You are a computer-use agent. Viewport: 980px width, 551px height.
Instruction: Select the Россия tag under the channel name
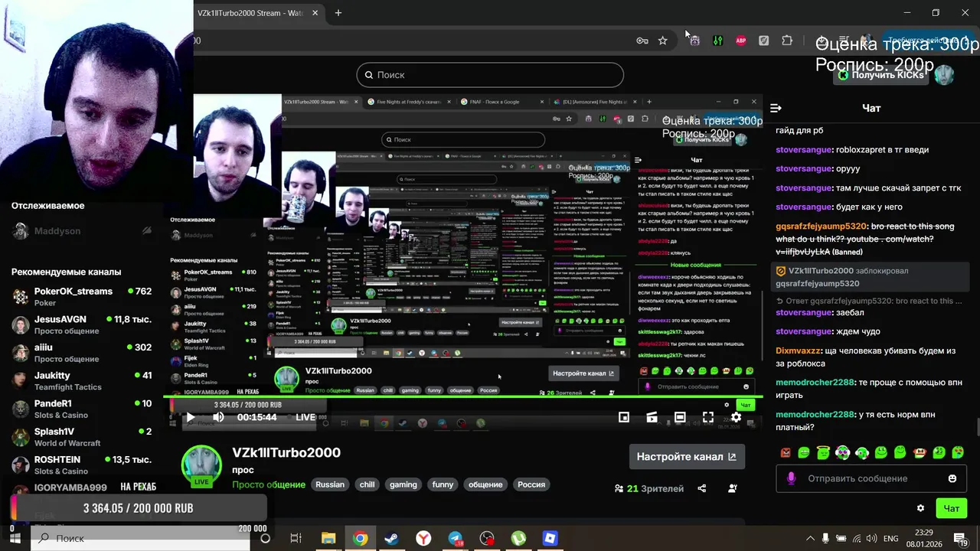coord(531,484)
